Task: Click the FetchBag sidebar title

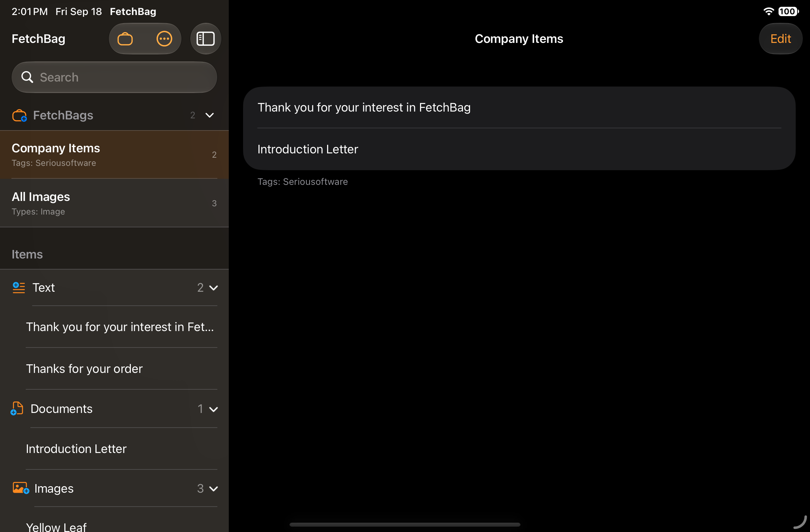Action: [38, 39]
